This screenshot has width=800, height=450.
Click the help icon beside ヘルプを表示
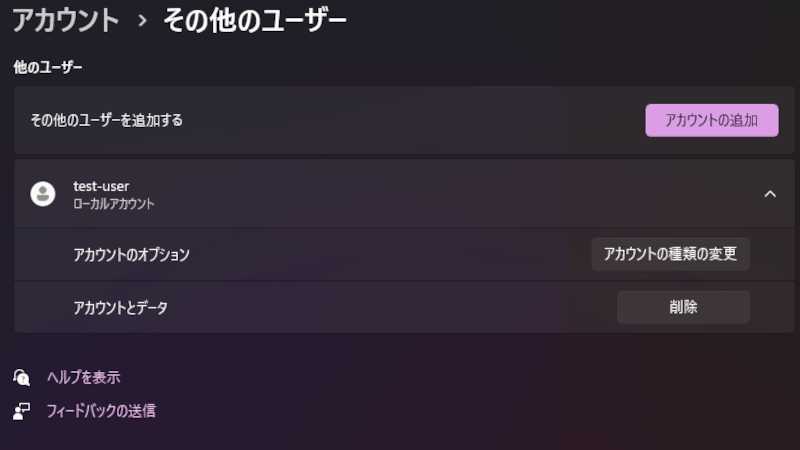coord(22,377)
